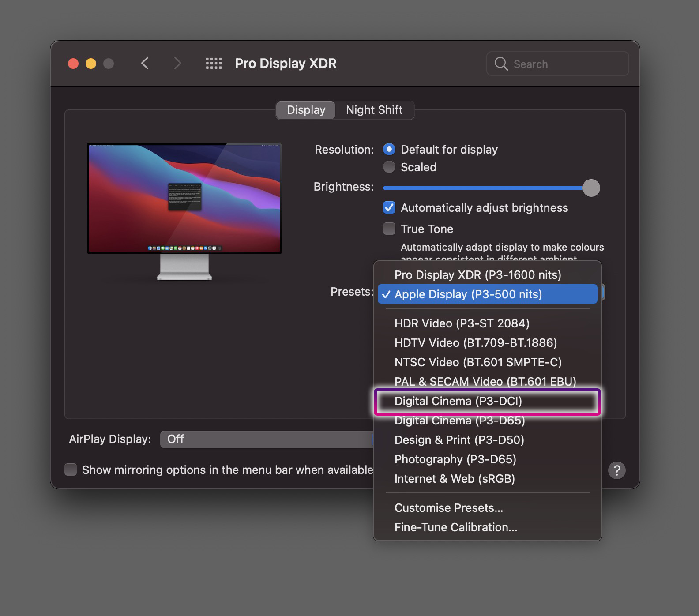The width and height of the screenshot is (699, 616).
Task: Enable Show mirroring options in menu bar
Action: click(x=71, y=470)
